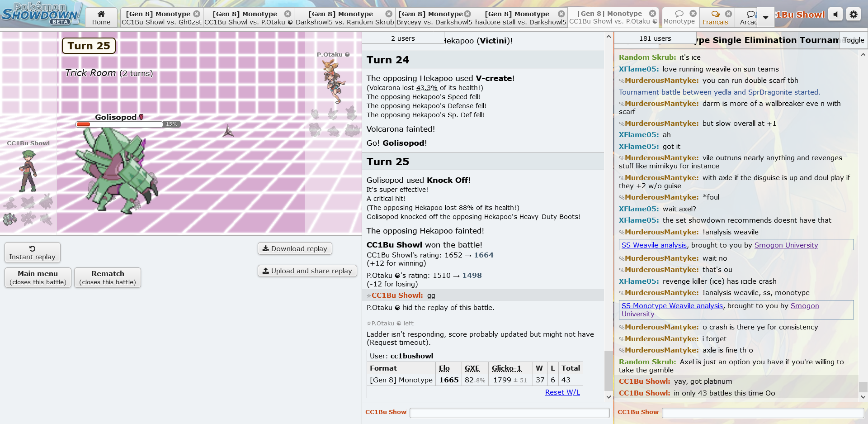Focus the battle chat input field
The image size is (868, 424).
click(509, 412)
